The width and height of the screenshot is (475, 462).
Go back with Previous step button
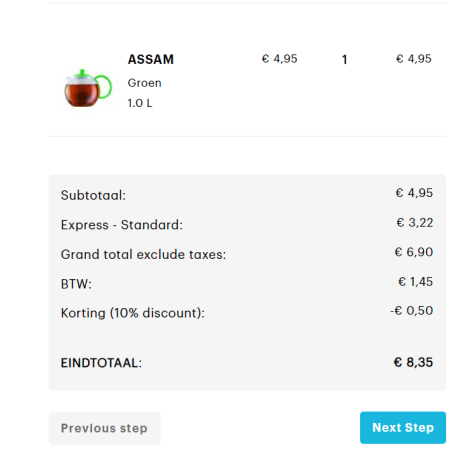104,428
